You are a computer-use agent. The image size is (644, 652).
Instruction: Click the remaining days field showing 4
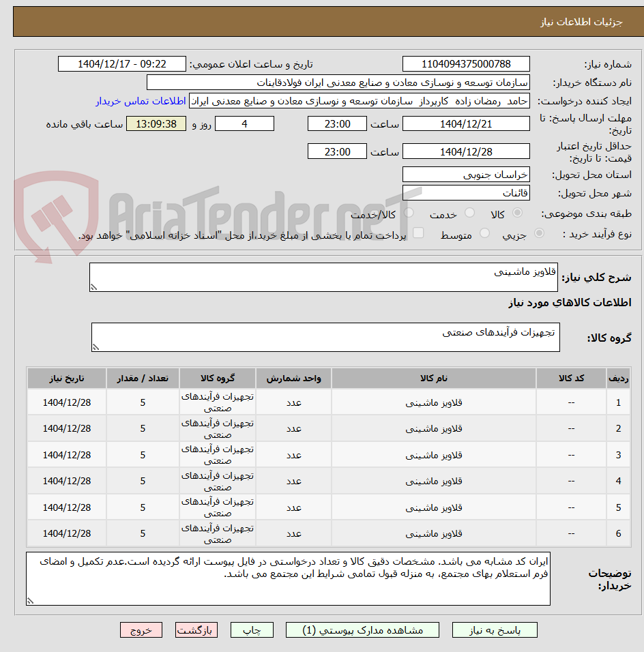(245, 124)
